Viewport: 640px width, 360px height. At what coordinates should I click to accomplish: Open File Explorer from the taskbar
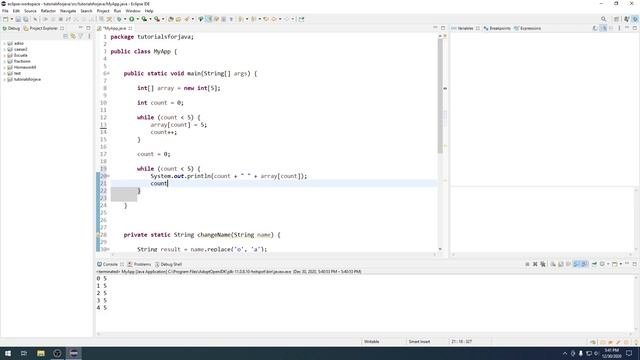(40, 353)
